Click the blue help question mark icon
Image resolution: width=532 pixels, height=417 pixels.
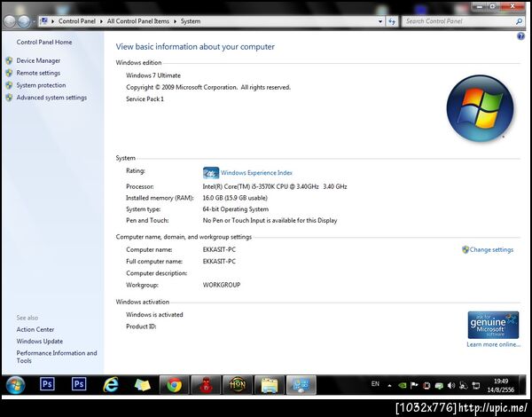(x=520, y=36)
